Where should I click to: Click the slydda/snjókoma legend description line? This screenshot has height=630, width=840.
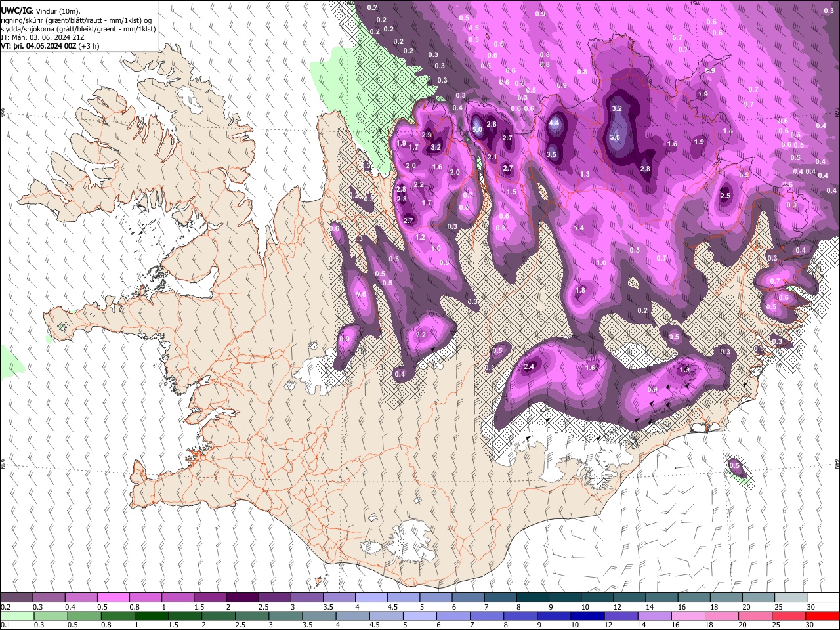[78, 29]
